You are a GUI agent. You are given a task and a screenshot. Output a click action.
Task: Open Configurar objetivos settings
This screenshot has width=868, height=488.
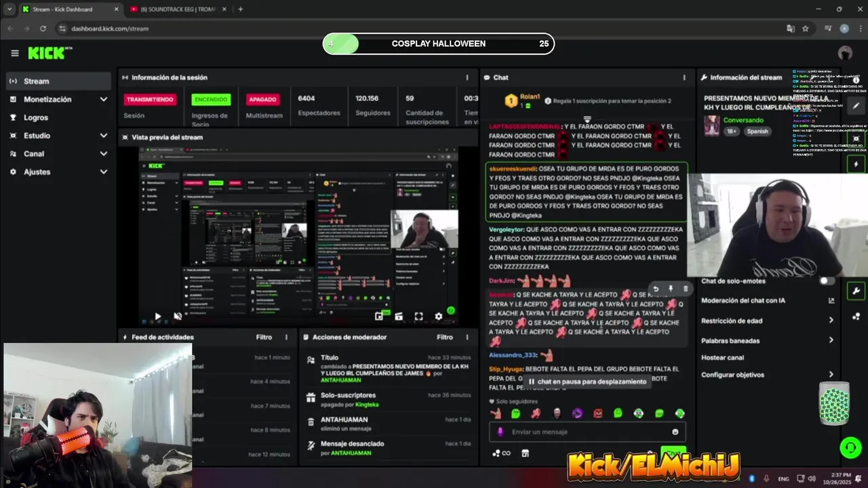click(x=768, y=374)
